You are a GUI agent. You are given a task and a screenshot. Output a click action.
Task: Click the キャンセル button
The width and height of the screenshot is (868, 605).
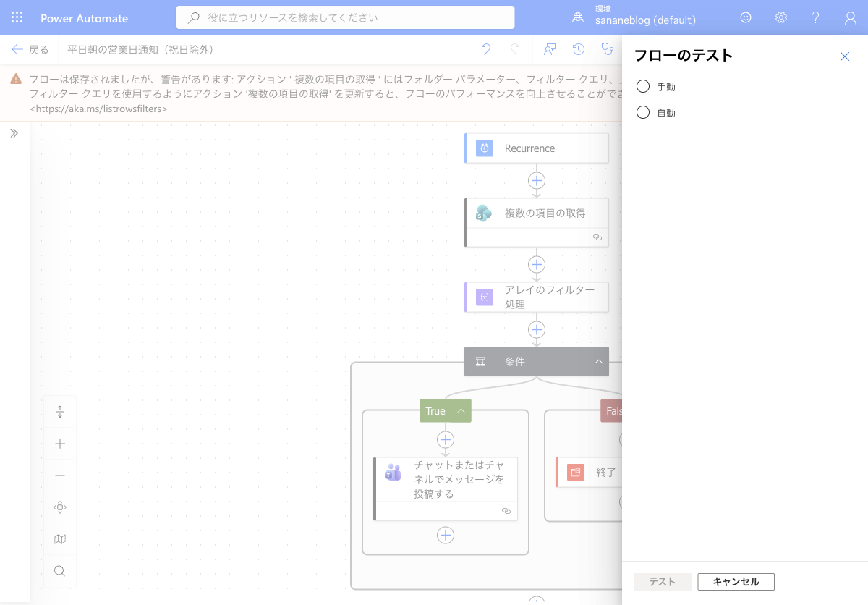click(x=736, y=582)
